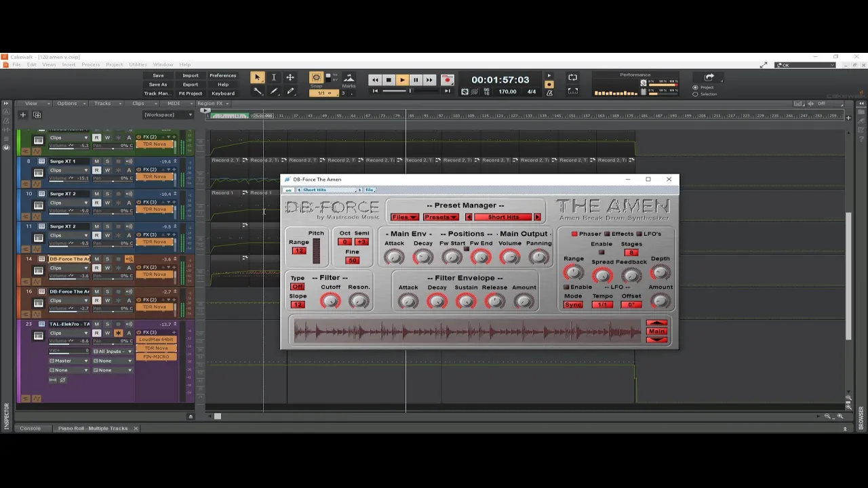Open the Edit menu
This screenshot has width=868, height=488.
click(32, 64)
